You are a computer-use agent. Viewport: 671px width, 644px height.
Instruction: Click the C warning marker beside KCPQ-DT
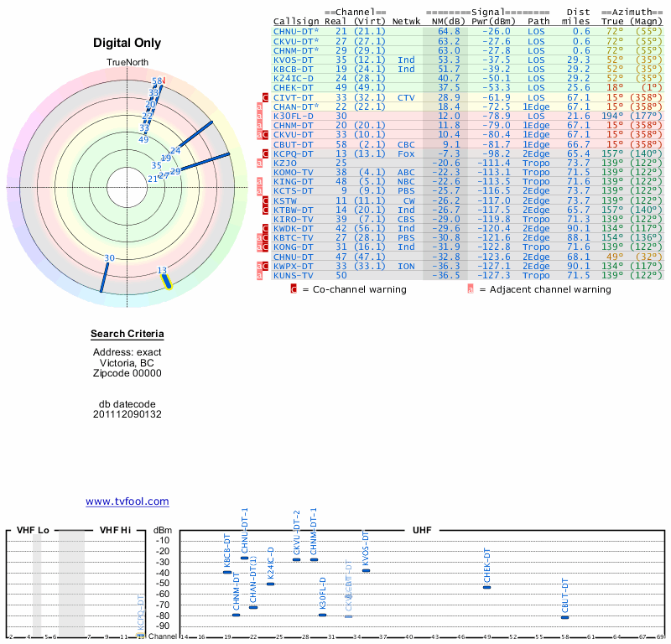[x=265, y=153]
